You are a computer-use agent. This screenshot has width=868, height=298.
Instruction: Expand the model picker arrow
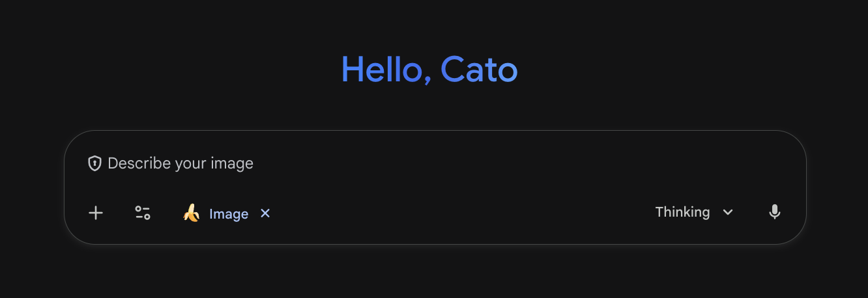[728, 213]
